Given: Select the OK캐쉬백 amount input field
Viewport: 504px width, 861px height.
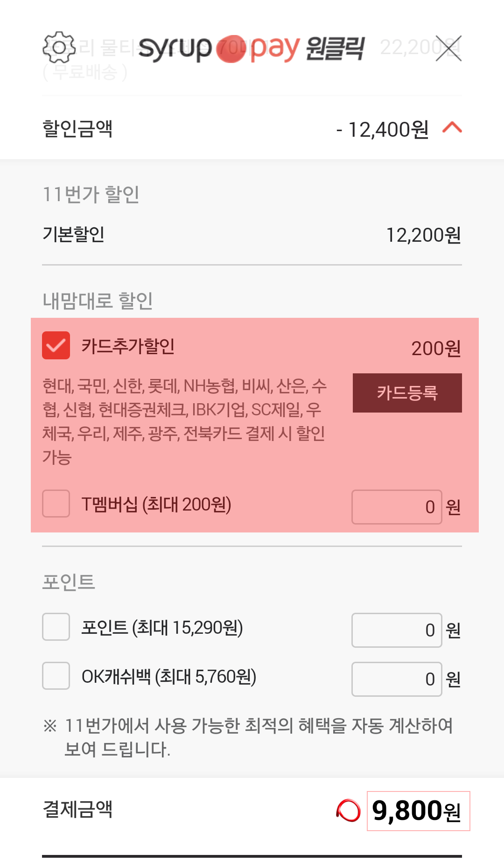Looking at the screenshot, I should tap(397, 679).
